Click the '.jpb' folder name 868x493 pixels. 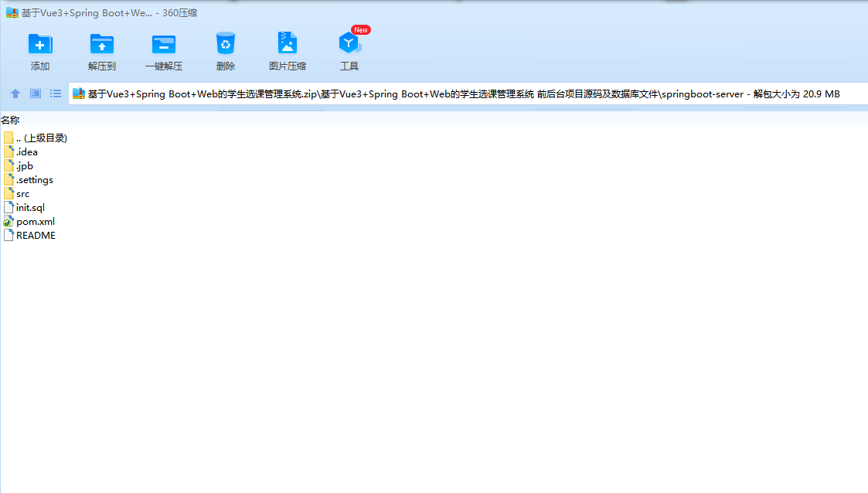25,166
